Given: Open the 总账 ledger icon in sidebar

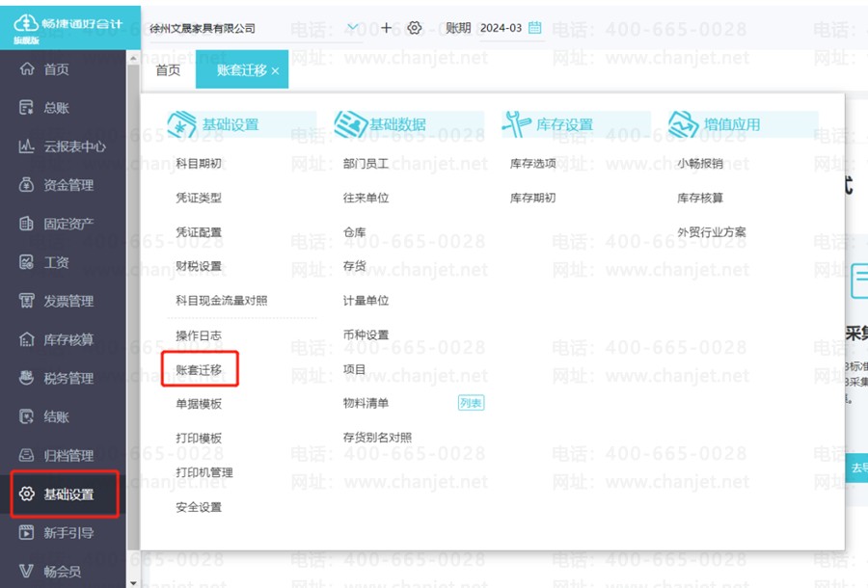Looking at the screenshot, I should [x=27, y=107].
